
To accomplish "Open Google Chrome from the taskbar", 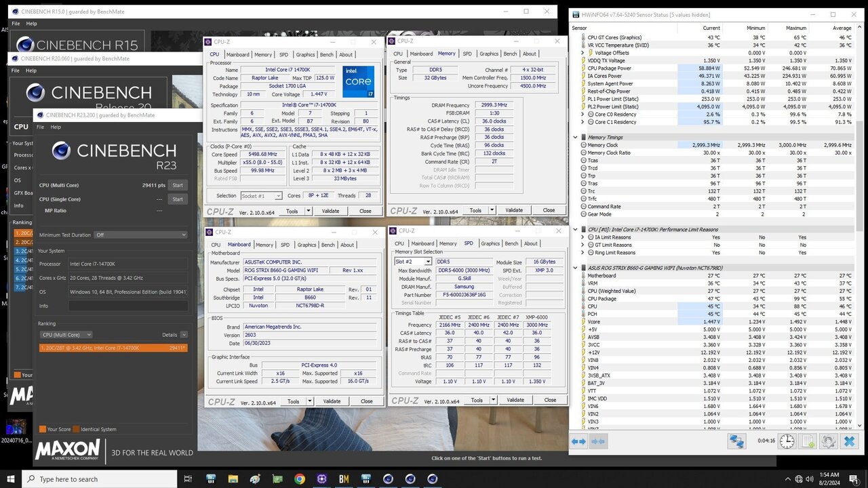I will click(299, 479).
